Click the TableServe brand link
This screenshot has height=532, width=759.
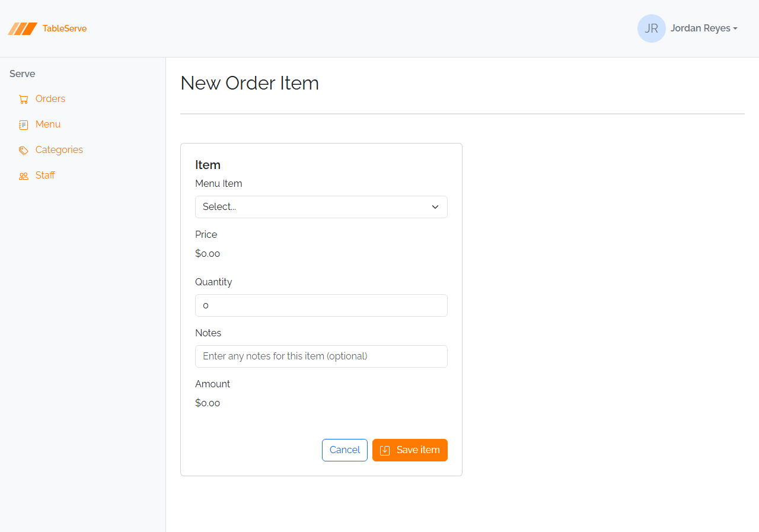tap(47, 28)
